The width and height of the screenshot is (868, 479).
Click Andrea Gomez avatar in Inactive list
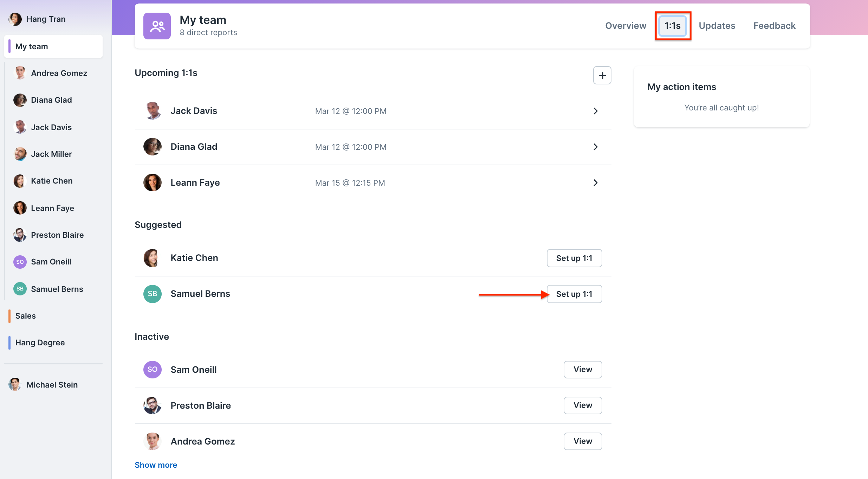pos(153,441)
